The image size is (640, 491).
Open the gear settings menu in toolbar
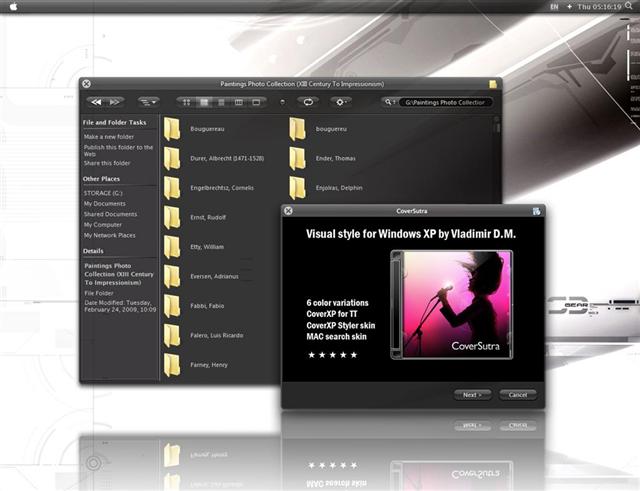(x=342, y=102)
